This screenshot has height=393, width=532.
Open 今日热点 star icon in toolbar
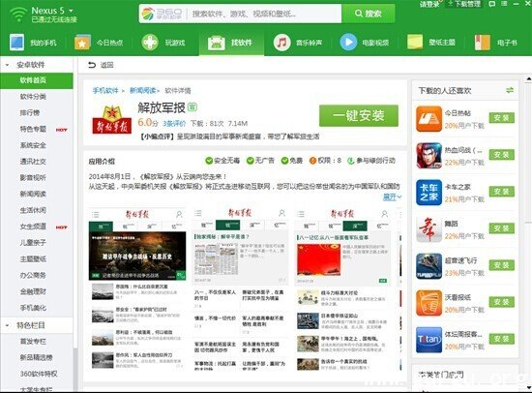coord(82,43)
